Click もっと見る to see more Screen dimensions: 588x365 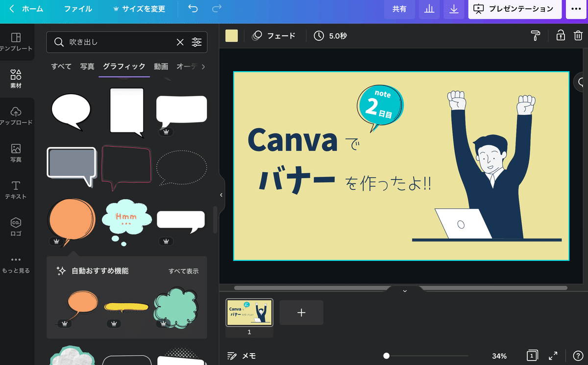coord(16,264)
